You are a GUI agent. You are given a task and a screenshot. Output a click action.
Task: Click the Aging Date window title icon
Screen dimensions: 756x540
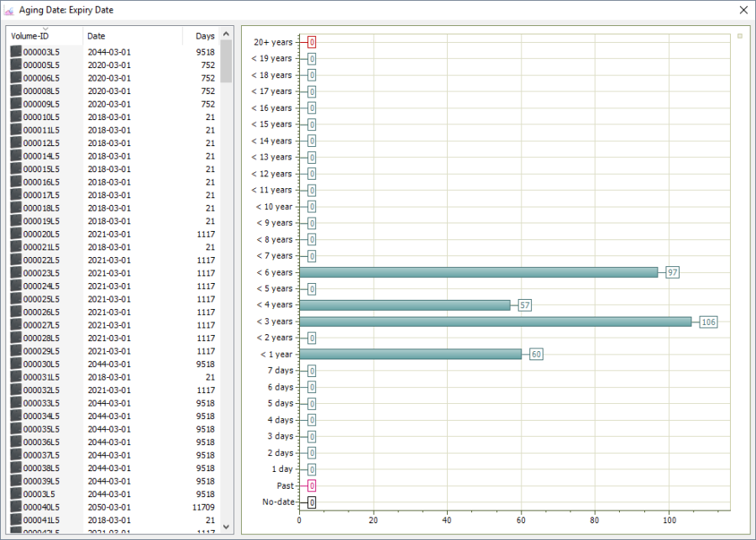pos(10,10)
